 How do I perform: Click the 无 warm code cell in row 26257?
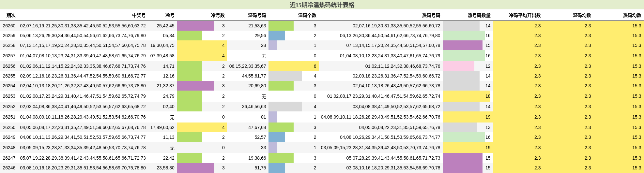coord(264,56)
